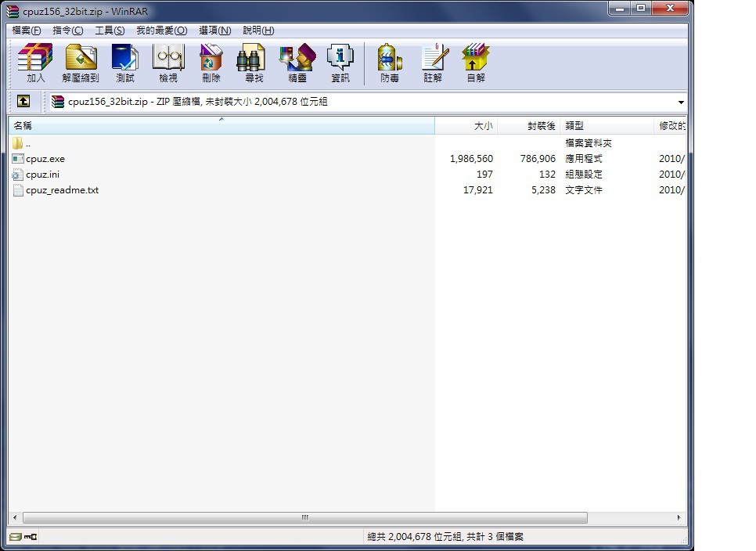Click the type 應用程式 cell
The height and width of the screenshot is (551, 756).
click(x=584, y=159)
